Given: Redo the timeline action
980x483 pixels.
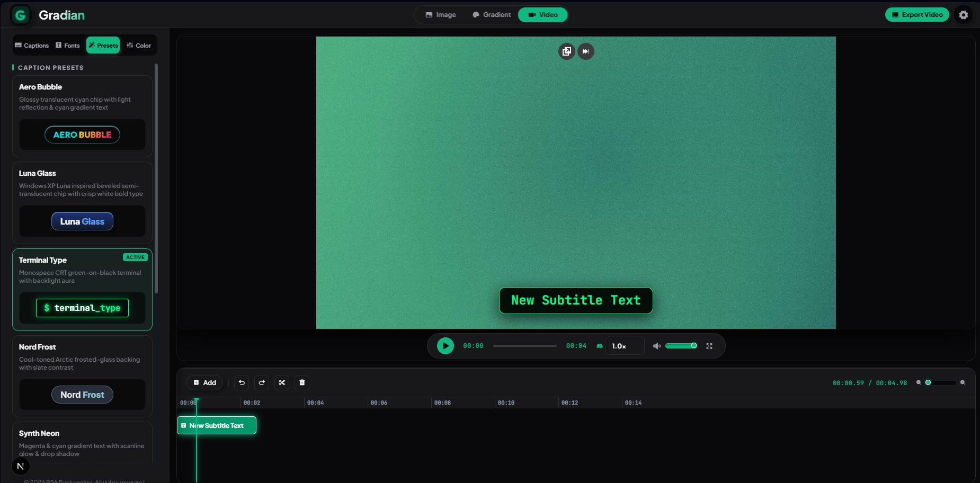Looking at the screenshot, I should pyautogui.click(x=262, y=382).
